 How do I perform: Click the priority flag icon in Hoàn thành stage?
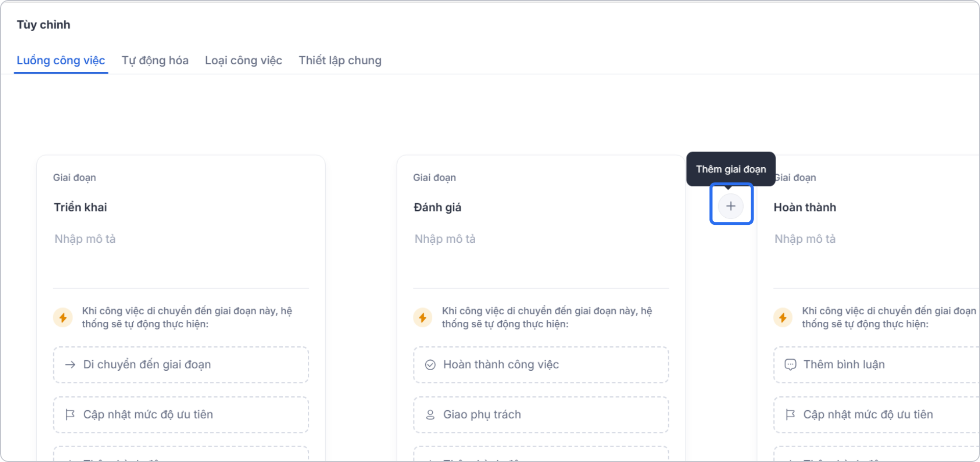click(791, 415)
